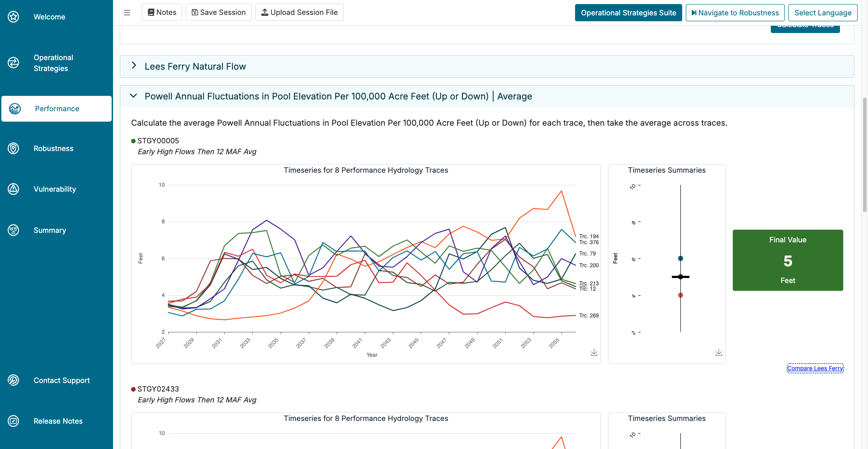Click the Trc. 269 trace label
The height and width of the screenshot is (449, 868).
tap(589, 316)
